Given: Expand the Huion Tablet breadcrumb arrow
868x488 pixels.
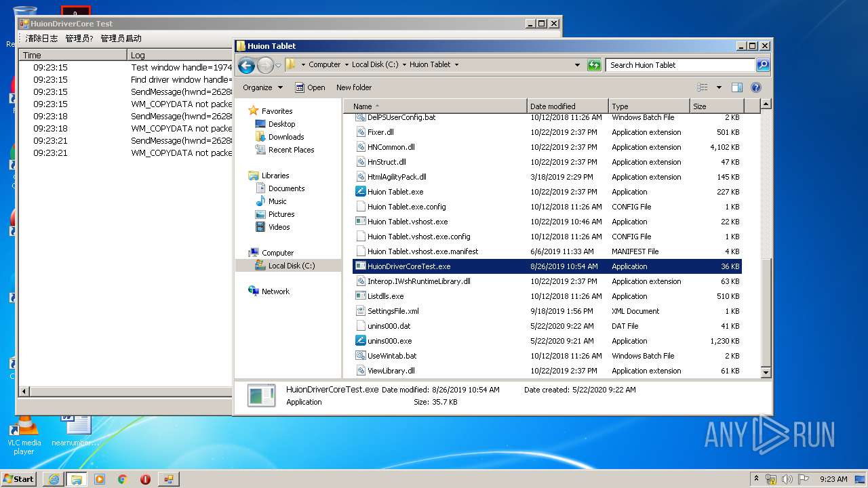Looking at the screenshot, I should [x=456, y=65].
